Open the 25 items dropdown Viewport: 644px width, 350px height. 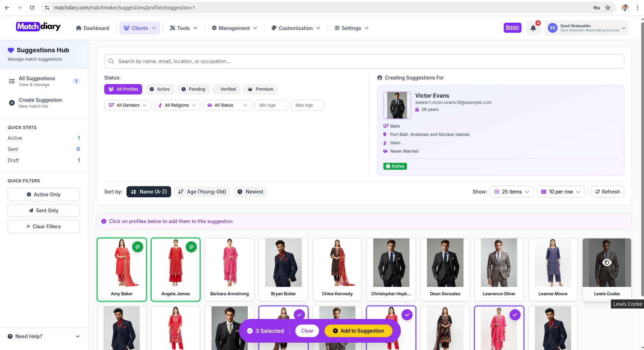[512, 192]
